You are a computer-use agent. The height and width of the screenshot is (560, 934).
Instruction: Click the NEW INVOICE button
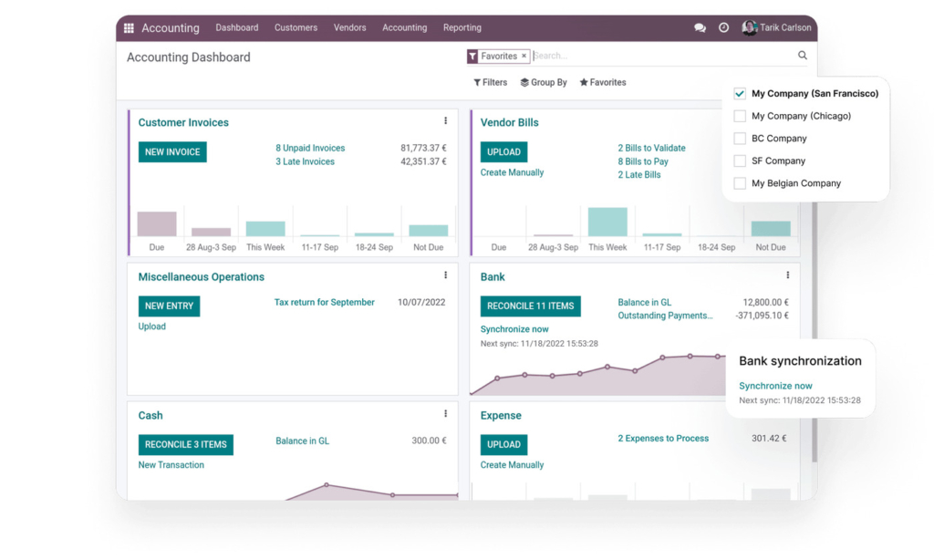coord(172,151)
